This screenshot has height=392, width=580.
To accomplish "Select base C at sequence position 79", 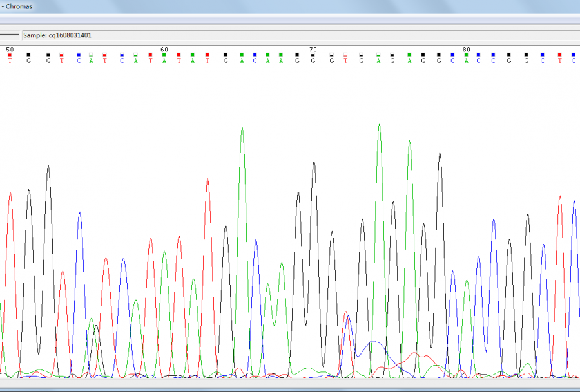I will point(452,61).
